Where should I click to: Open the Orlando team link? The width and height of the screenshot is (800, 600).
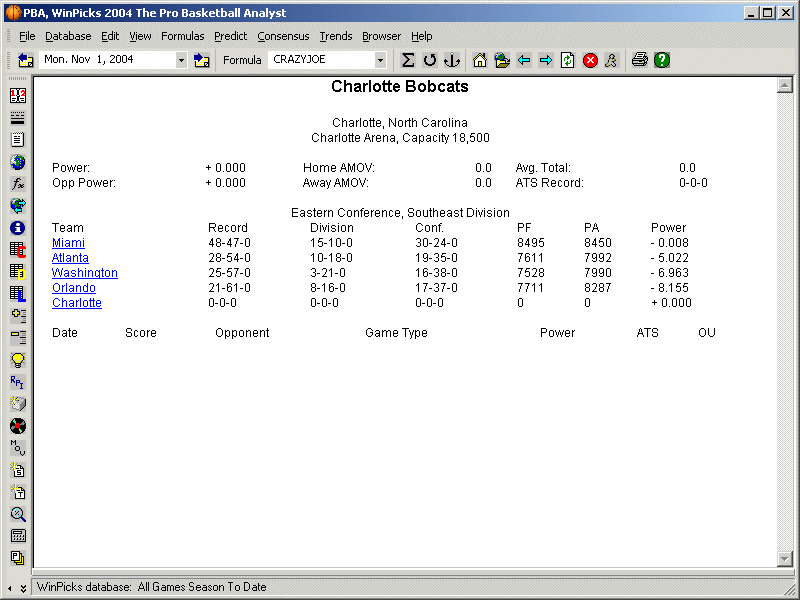click(74, 288)
